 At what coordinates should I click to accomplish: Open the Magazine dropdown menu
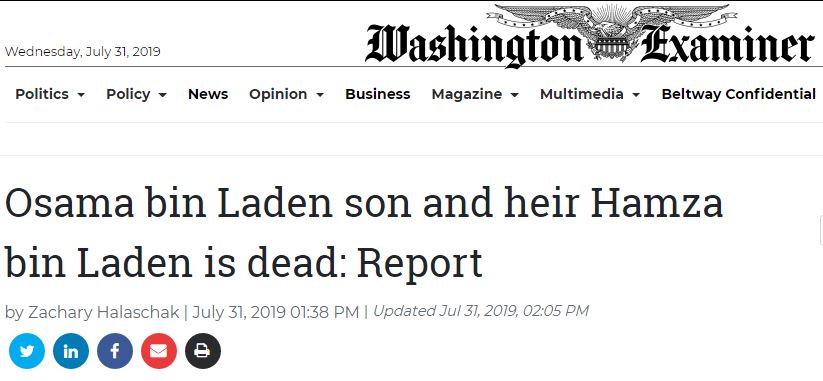[475, 94]
